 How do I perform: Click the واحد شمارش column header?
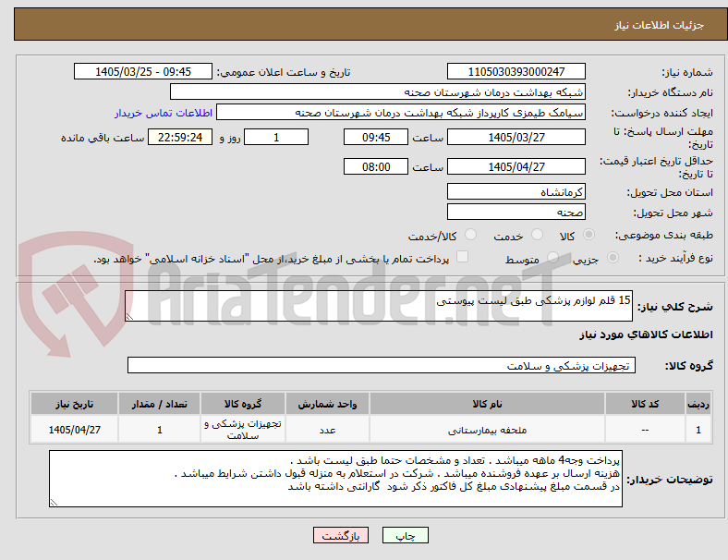pos(327,404)
